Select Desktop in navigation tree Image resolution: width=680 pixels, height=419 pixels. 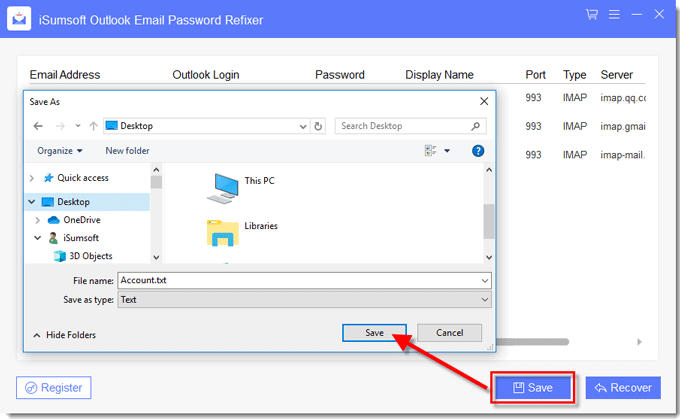[x=73, y=202]
